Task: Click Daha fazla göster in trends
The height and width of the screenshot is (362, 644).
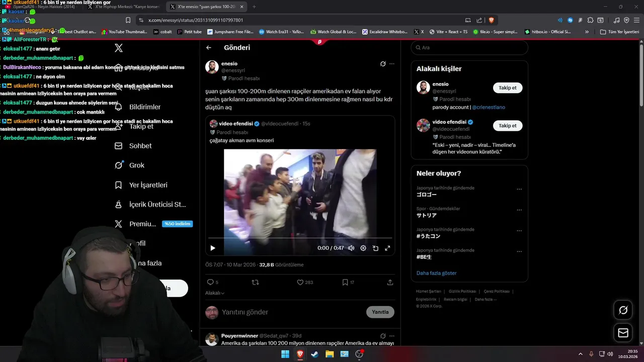Action: (437, 273)
